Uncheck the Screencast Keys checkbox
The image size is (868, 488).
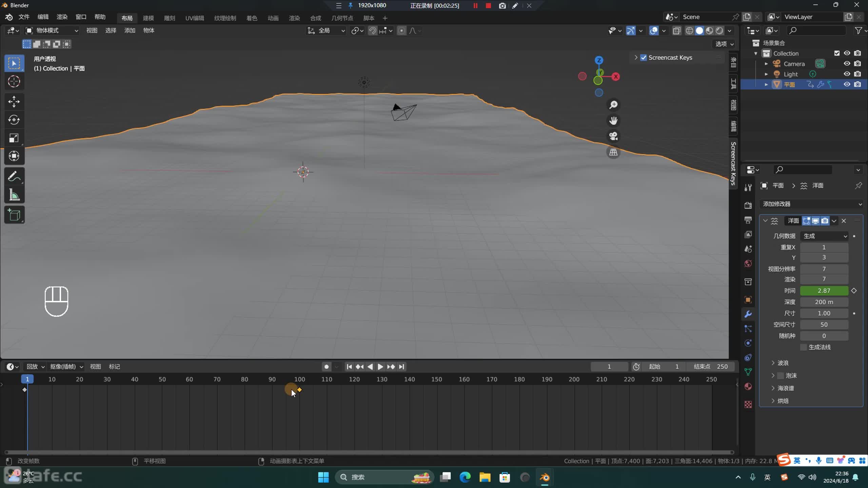(644, 58)
